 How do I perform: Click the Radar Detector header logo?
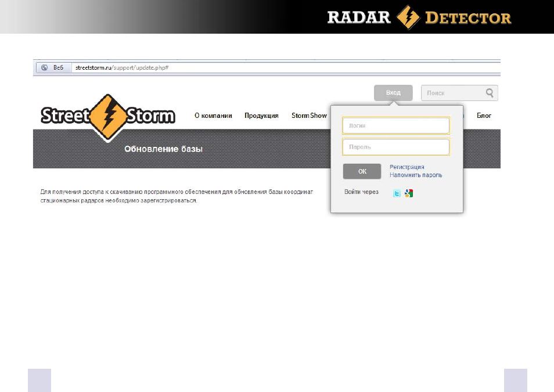[x=419, y=17]
